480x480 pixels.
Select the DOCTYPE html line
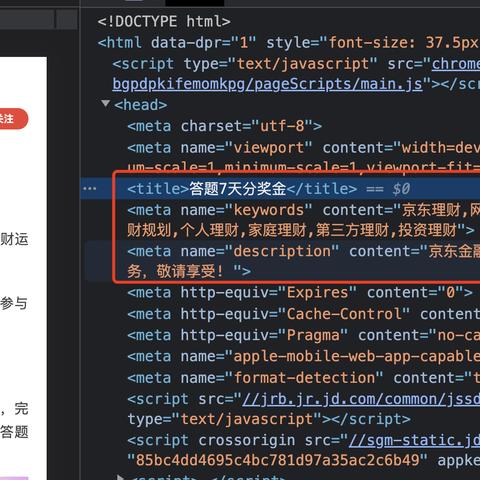(x=164, y=22)
